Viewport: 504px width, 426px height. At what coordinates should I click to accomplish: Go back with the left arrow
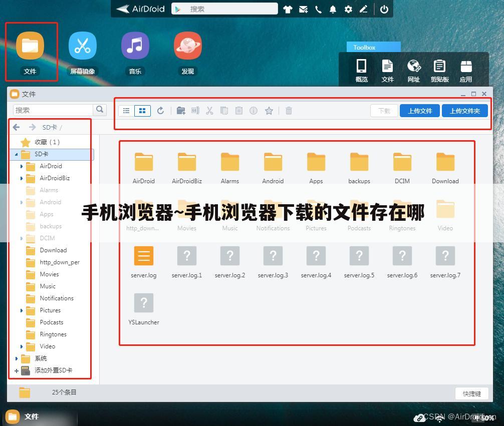17,127
